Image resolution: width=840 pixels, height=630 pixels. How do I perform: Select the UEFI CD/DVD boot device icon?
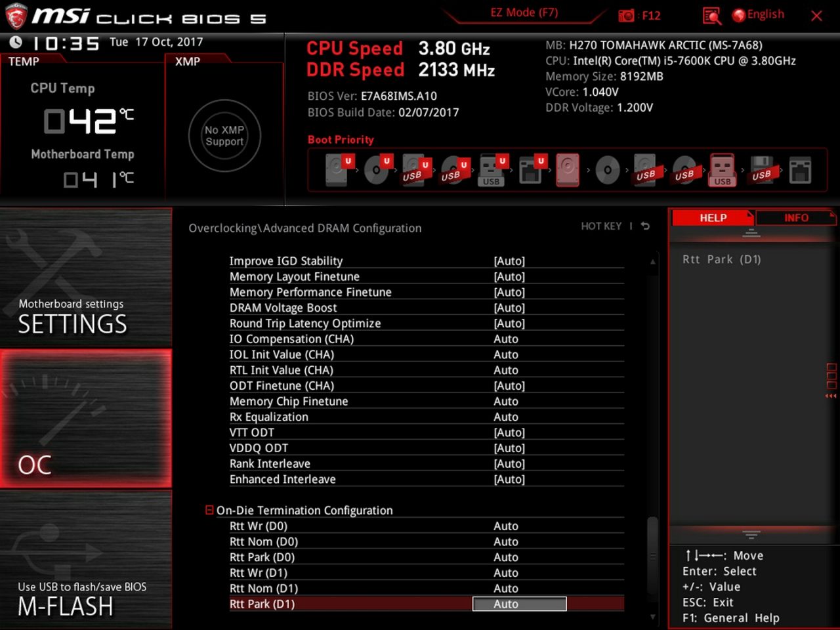pos(378,170)
